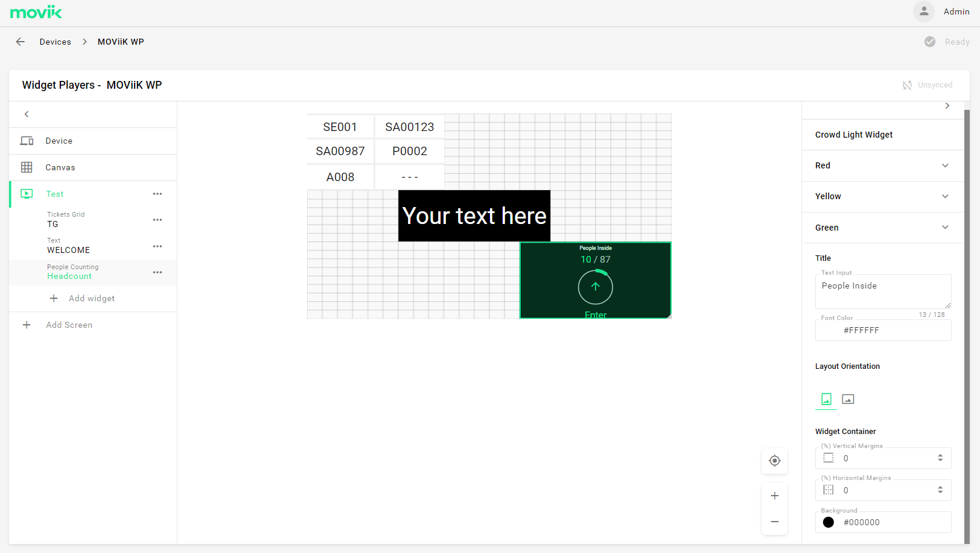The height and width of the screenshot is (553, 980).
Task: Click the A008 ticket cell
Action: pyautogui.click(x=340, y=177)
